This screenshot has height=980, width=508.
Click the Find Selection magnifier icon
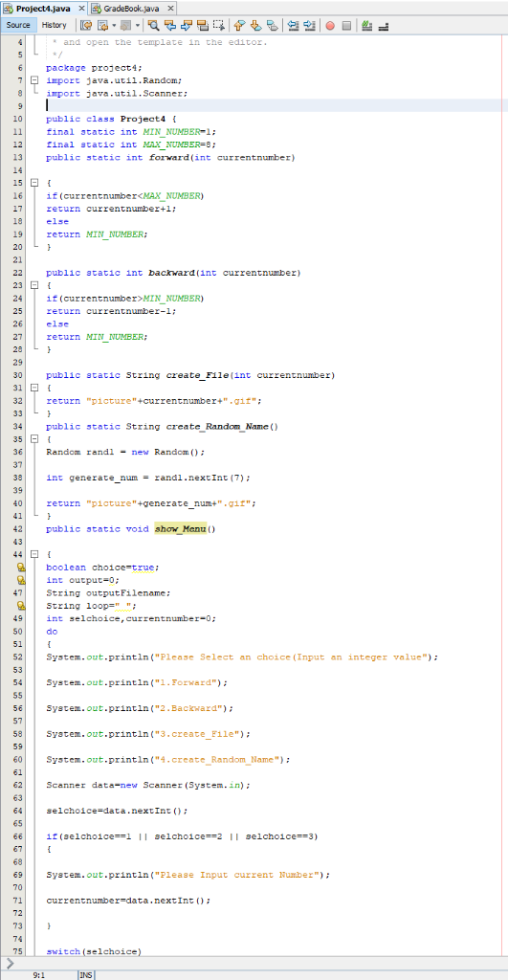point(153,25)
